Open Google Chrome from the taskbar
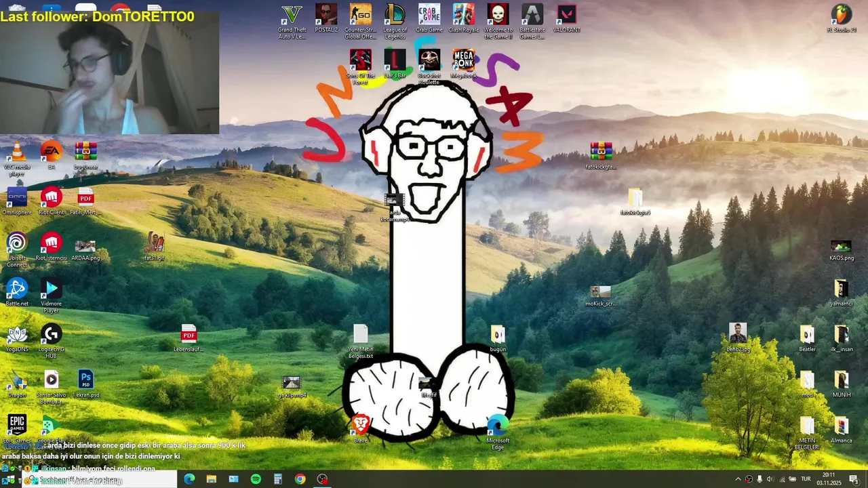This screenshot has width=868, height=488. tap(300, 479)
